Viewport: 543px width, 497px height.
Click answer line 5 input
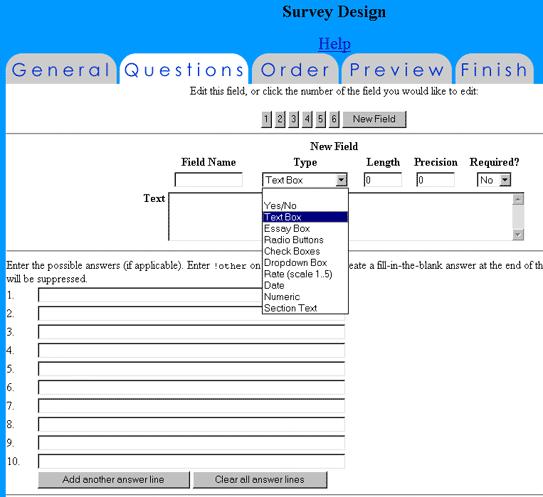coord(192,369)
